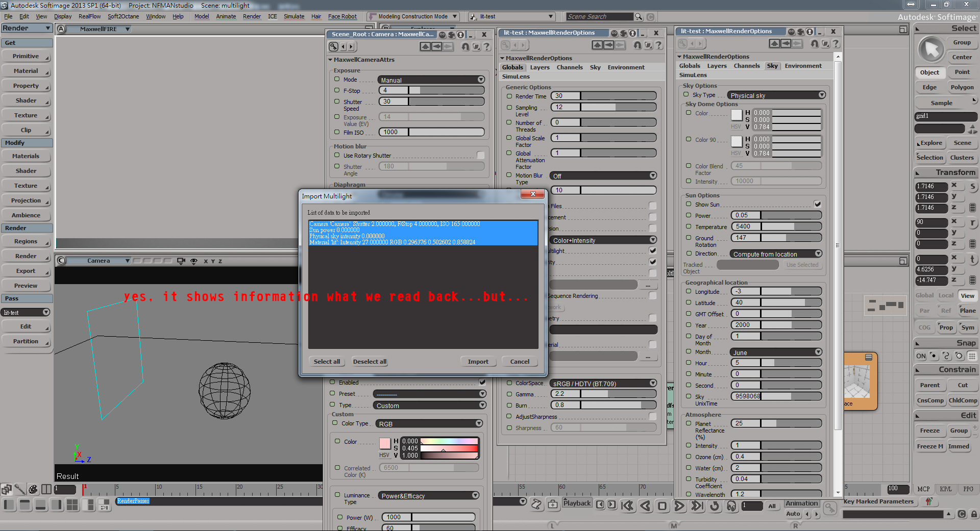Click the Select arrow tool icon
This screenshot has height=531, width=980.
point(931,50)
